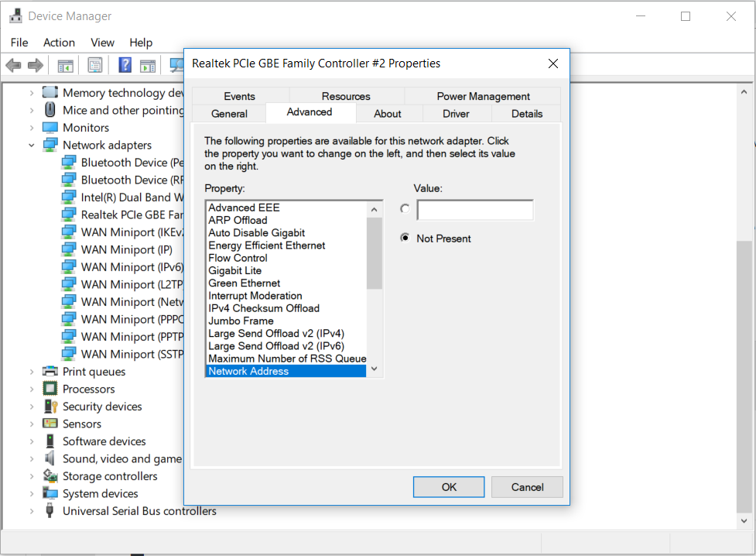Click the Sensors category icon
Viewport: 756px width, 556px height.
pyautogui.click(x=50, y=424)
